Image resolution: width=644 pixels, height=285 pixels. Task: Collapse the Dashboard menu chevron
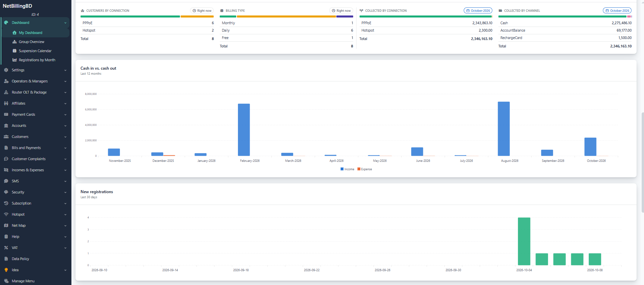(x=65, y=23)
